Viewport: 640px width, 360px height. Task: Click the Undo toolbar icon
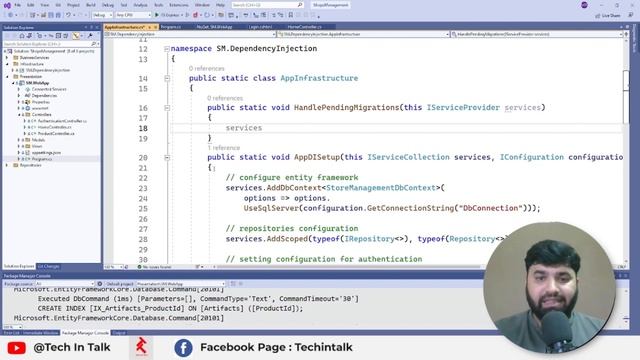[69, 15]
